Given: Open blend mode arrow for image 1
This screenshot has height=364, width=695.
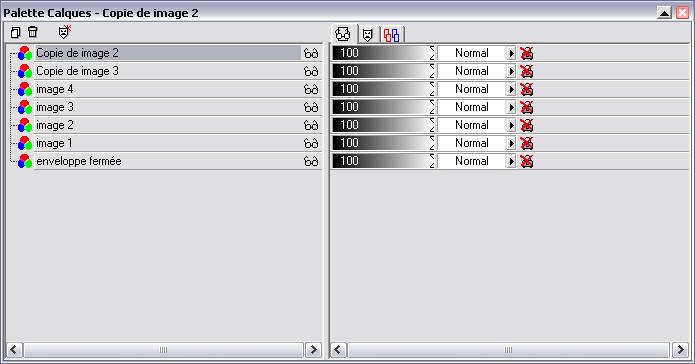Looking at the screenshot, I should (x=511, y=144).
